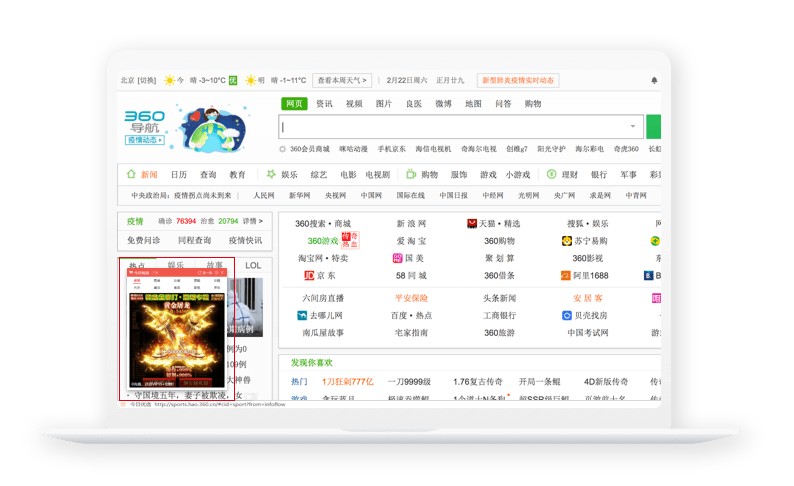Click 新型肺炎疫情实时动态 button
Screen dimensions: 794x486
click(518, 80)
